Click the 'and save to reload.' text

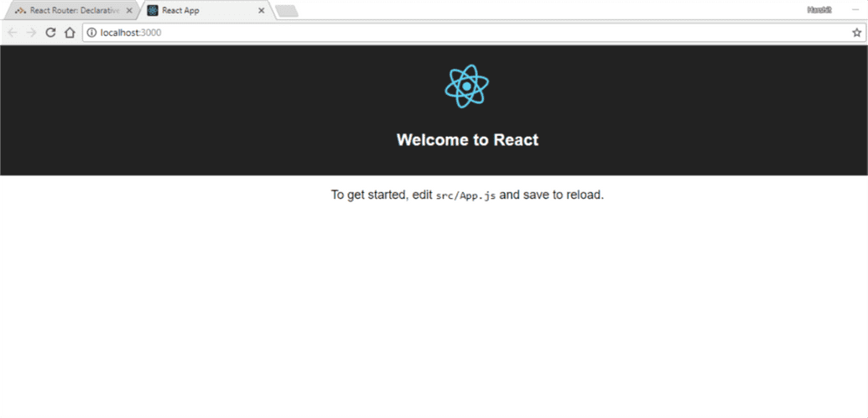point(551,195)
